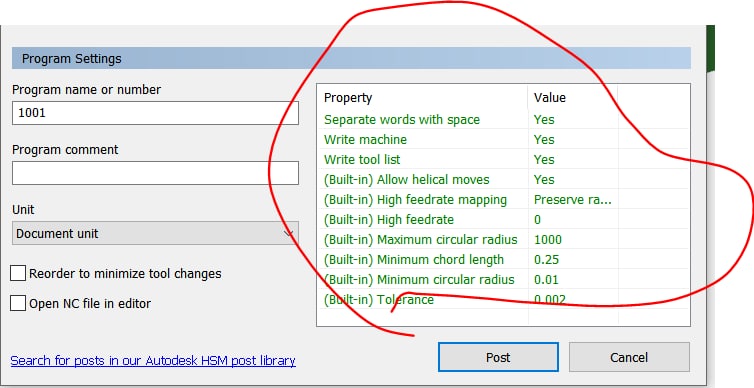This screenshot has width=754, height=388.
Task: Select the Minimum circular radius property
Action: (419, 279)
